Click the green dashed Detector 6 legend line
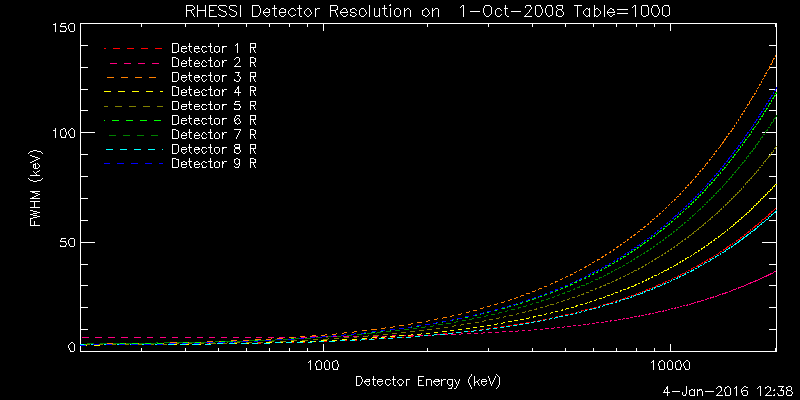 (133, 120)
